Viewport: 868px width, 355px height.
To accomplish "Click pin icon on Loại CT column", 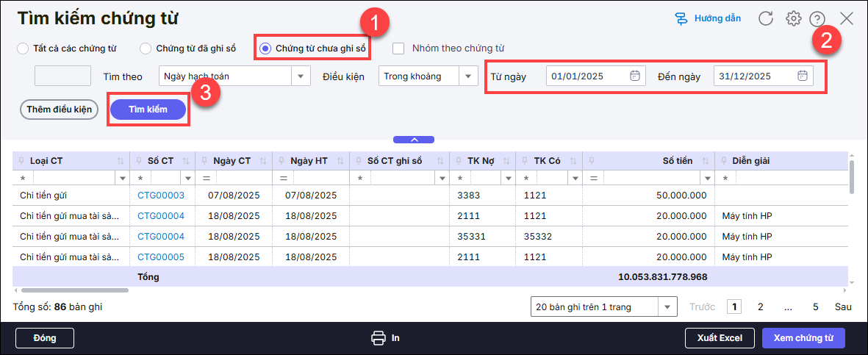I will [x=24, y=161].
